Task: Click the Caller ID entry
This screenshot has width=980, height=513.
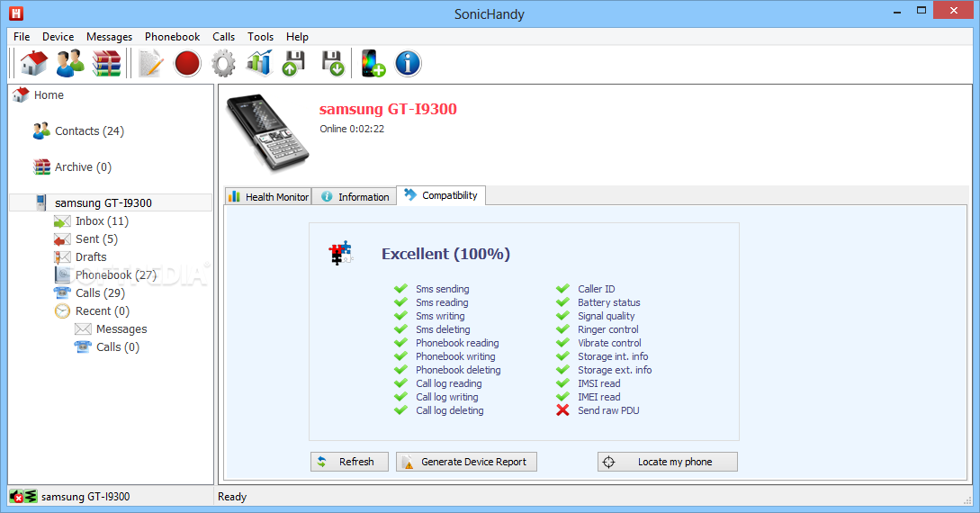Action: coord(597,289)
